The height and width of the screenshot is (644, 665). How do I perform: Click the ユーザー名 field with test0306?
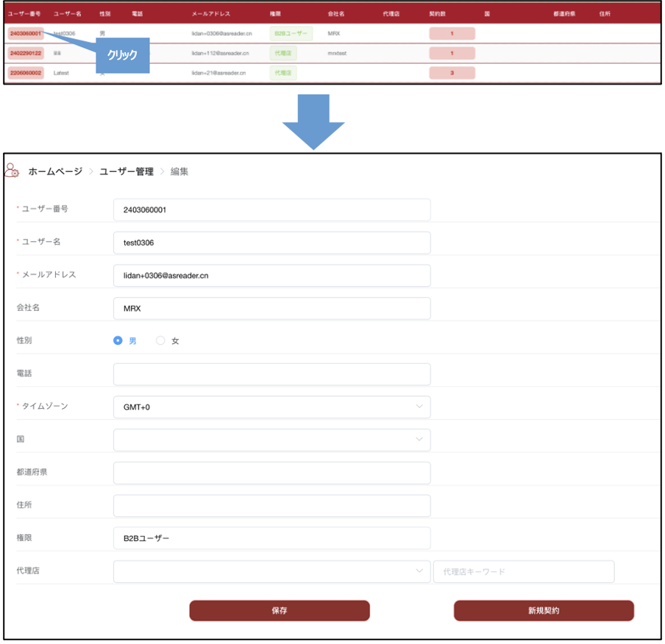tap(271, 243)
